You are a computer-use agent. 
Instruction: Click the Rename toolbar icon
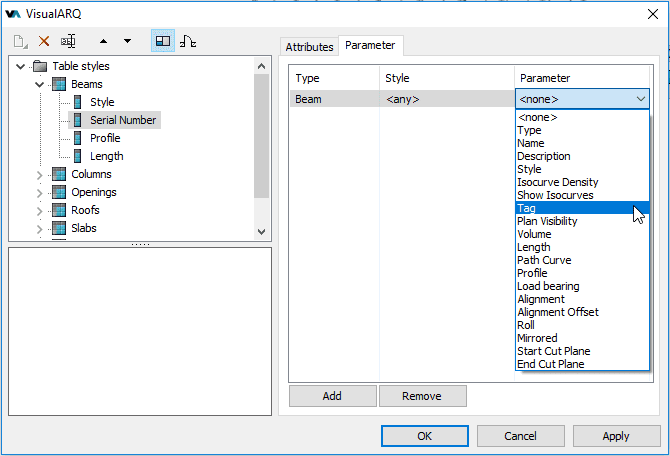(x=68, y=41)
